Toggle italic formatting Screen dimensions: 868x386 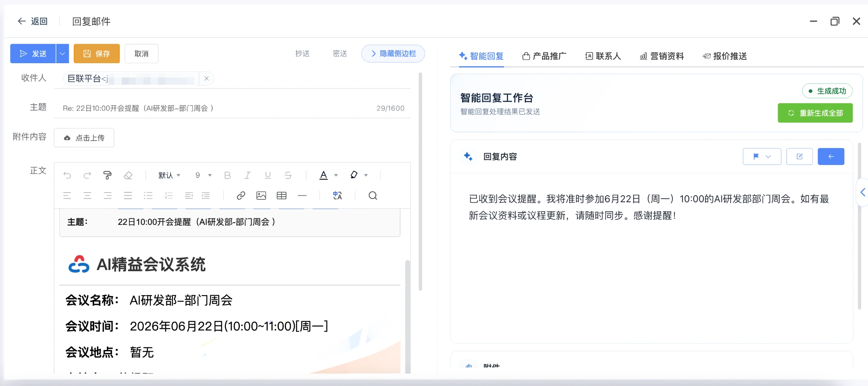click(x=248, y=175)
